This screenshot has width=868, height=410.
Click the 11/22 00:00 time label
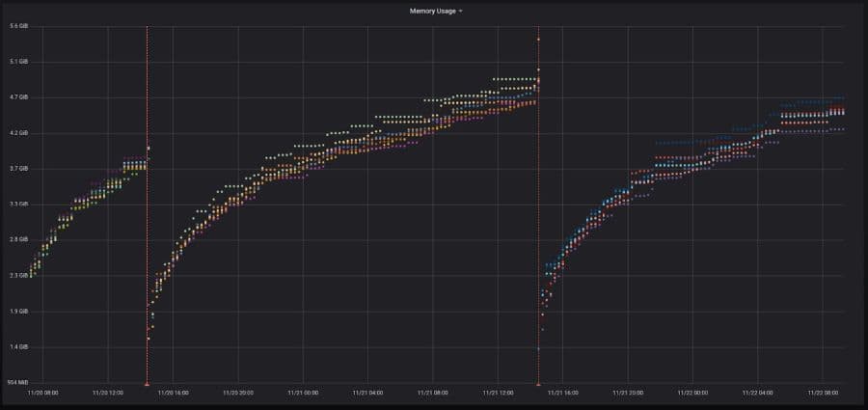tap(692, 393)
